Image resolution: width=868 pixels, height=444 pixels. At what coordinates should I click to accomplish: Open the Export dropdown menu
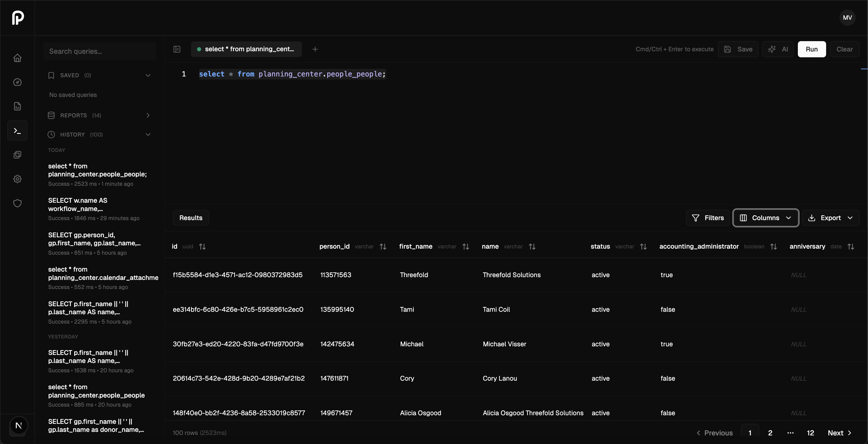(x=830, y=218)
